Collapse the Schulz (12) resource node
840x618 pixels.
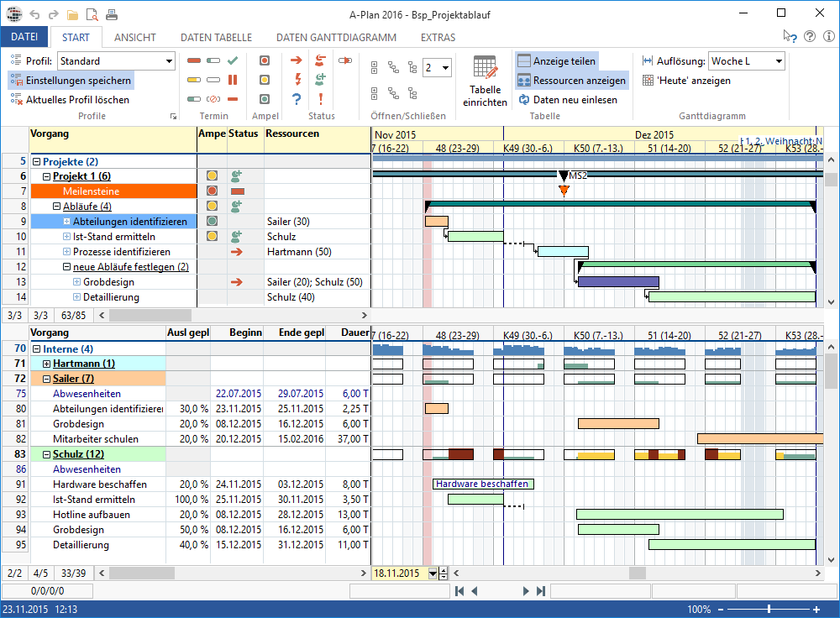(46, 454)
